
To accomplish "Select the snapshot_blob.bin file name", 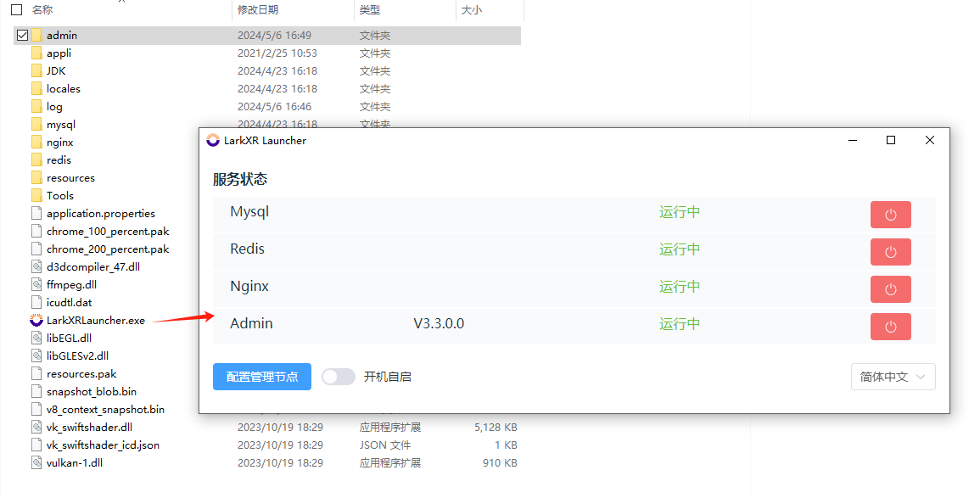I will (x=92, y=391).
